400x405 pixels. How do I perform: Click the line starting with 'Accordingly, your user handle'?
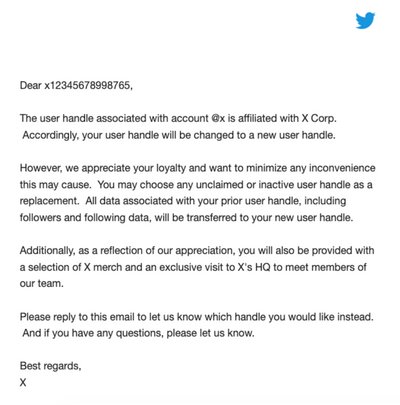[179, 135]
